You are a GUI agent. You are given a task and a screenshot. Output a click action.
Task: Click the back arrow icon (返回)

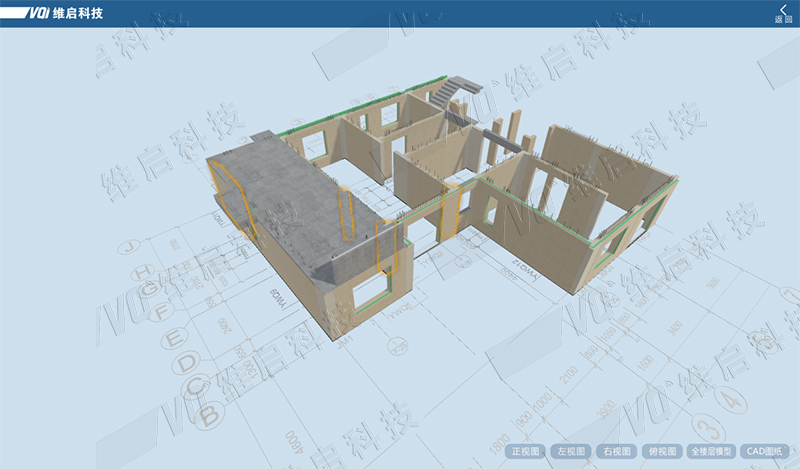pos(782,13)
